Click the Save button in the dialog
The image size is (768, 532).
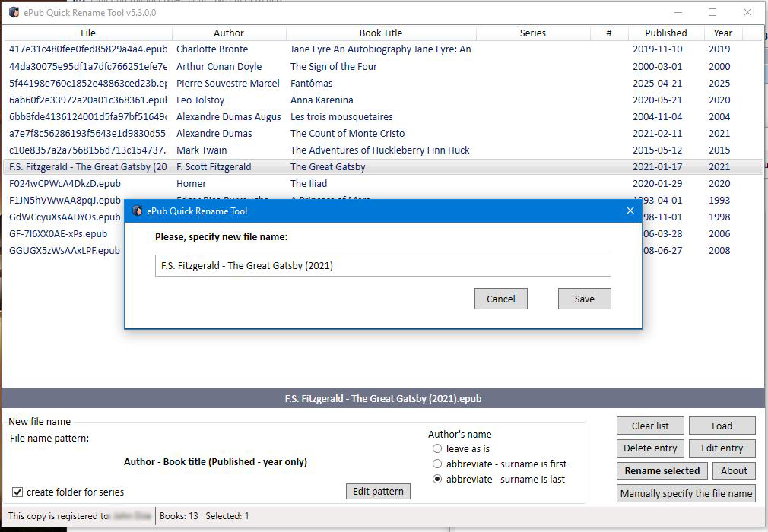coord(584,298)
